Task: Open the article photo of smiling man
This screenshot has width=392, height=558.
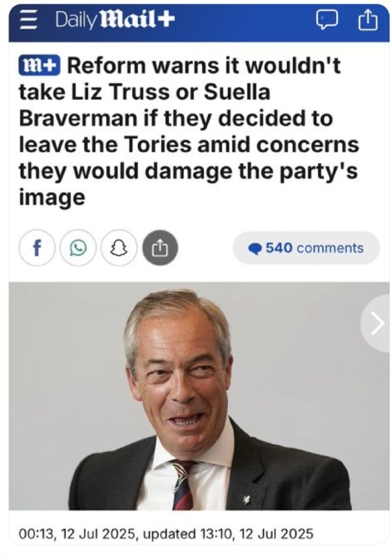Action: point(199,396)
